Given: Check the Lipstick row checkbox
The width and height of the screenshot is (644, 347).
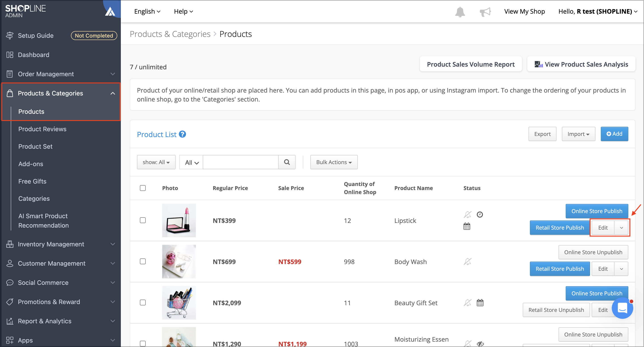Looking at the screenshot, I should click(x=143, y=220).
